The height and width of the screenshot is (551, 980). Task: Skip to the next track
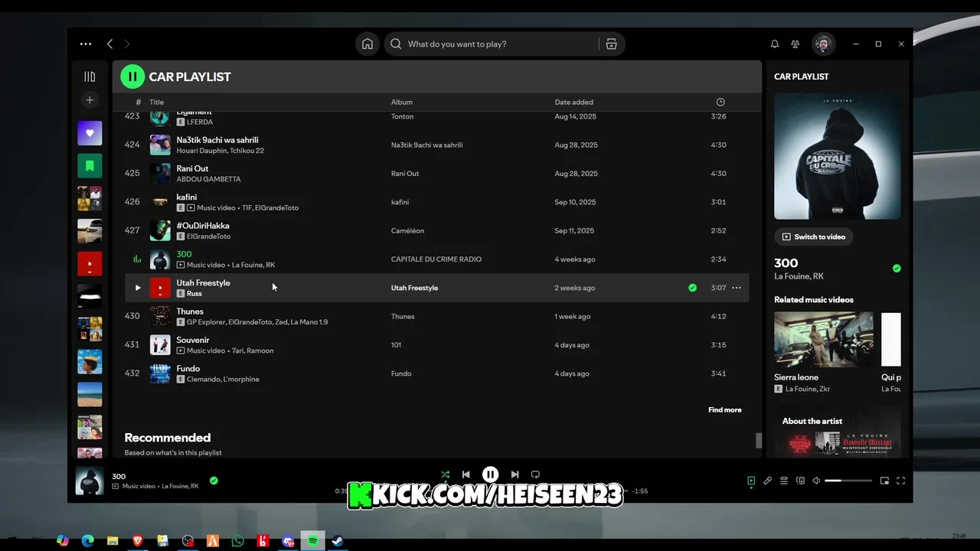[x=515, y=474]
